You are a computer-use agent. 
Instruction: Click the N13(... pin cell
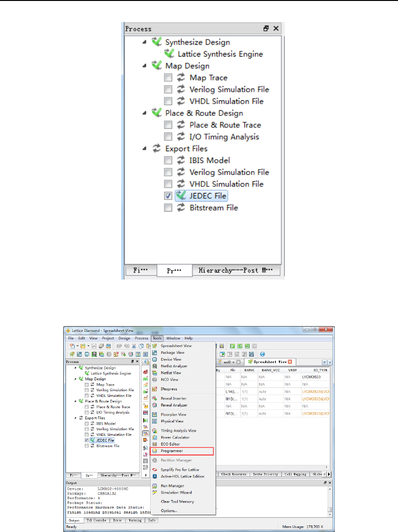point(232,414)
